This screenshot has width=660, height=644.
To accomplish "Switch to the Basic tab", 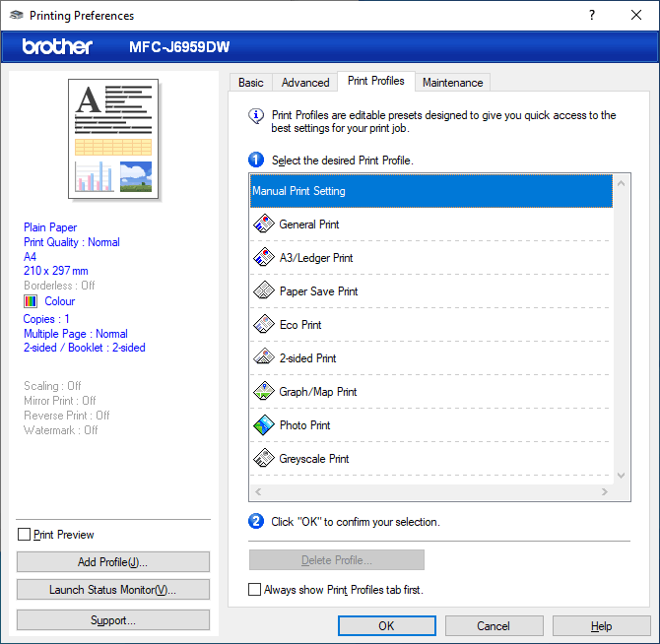I will click(251, 83).
